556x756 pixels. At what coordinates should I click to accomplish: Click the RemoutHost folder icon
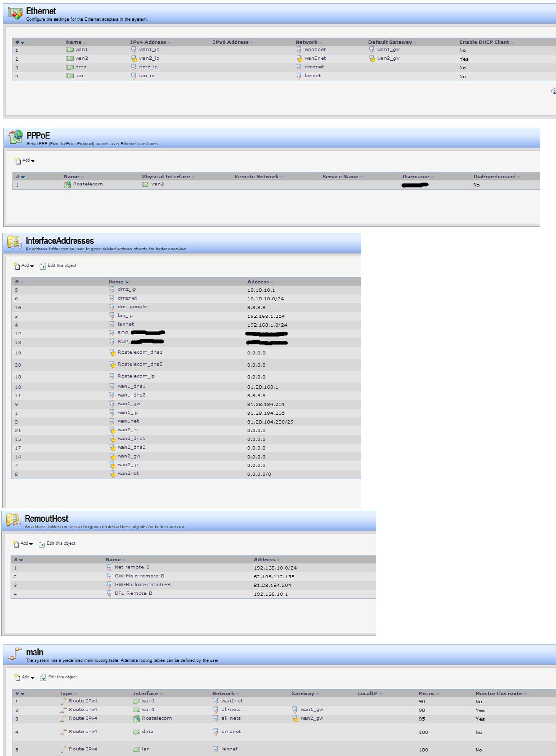(14, 520)
